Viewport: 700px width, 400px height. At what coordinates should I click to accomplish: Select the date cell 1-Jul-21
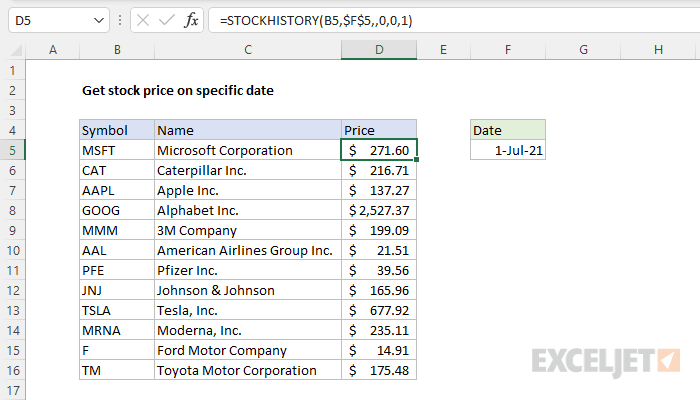[x=508, y=150]
